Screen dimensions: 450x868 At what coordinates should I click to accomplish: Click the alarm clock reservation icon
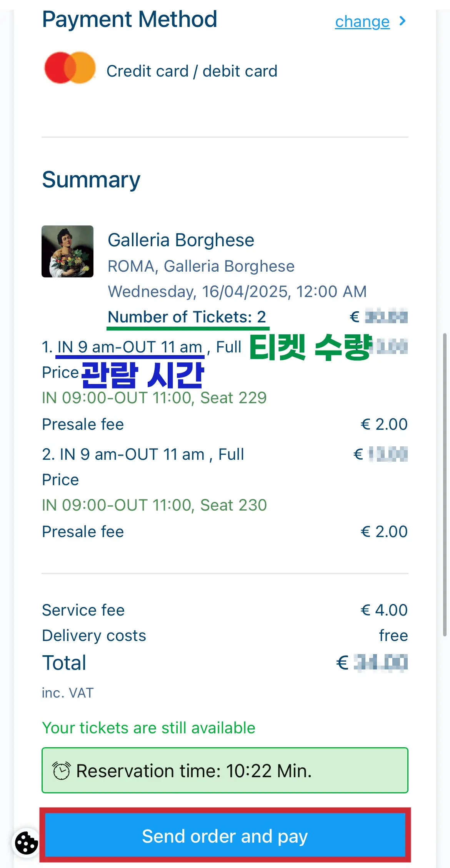click(x=61, y=771)
